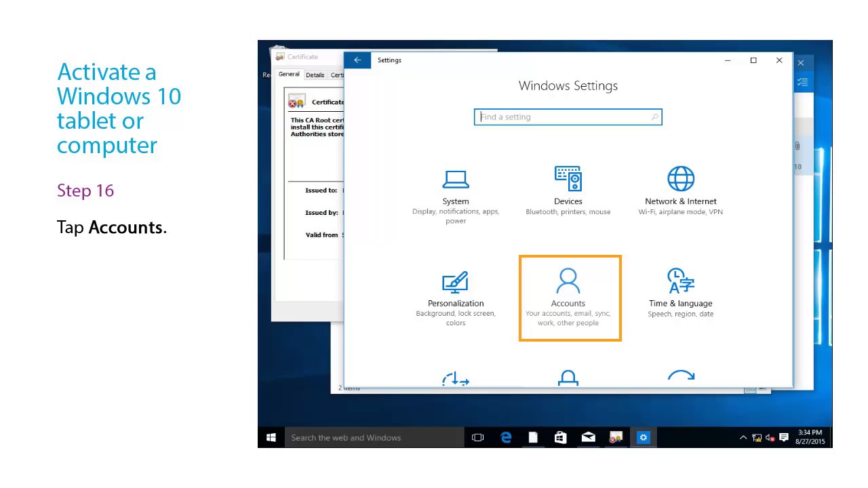Open the Personalization settings category
The width and height of the screenshot is (868, 488).
(x=456, y=299)
